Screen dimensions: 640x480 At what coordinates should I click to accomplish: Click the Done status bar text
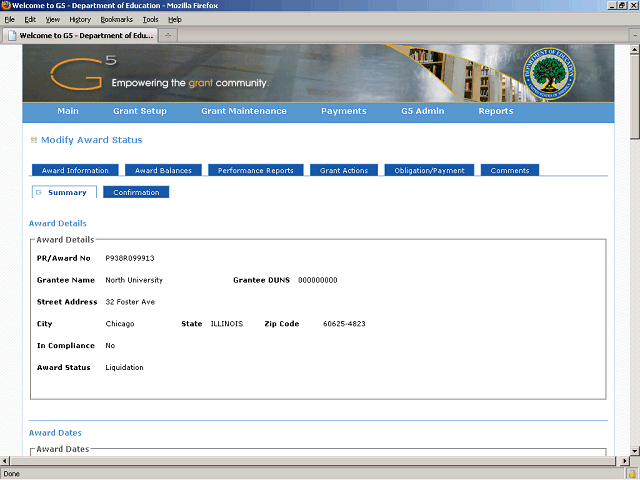click(x=11, y=474)
